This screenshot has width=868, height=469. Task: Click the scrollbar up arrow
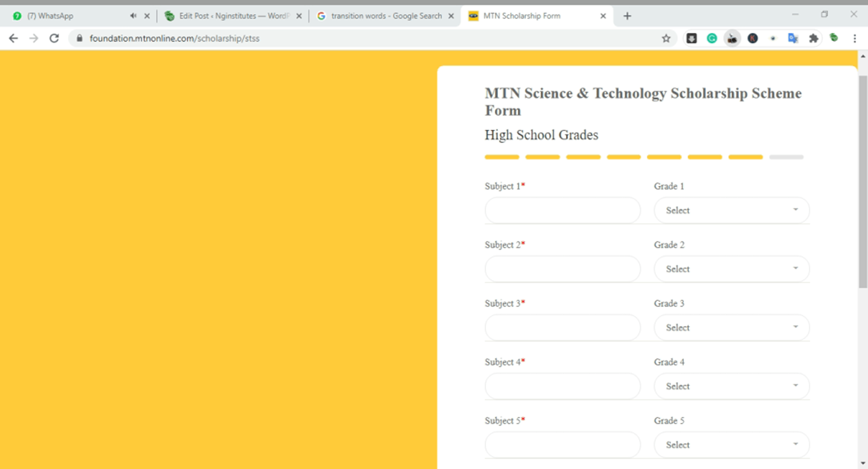tap(863, 56)
